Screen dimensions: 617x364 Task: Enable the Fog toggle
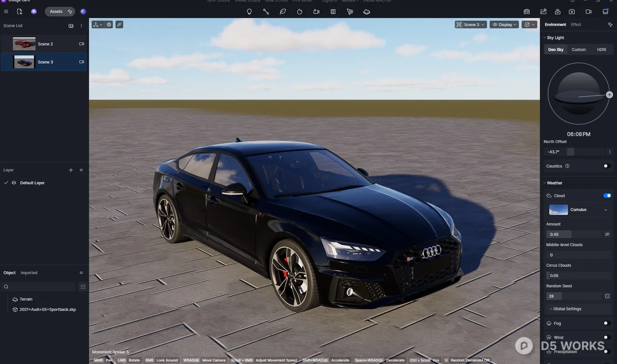click(607, 324)
